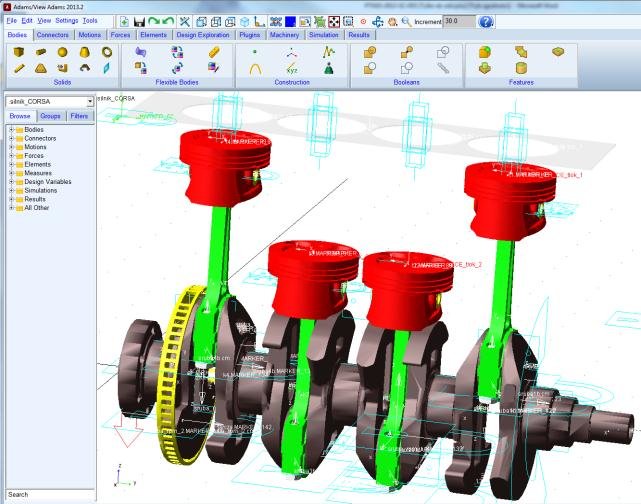Click the coordinate axes triad toolbar icon
The width and height of the screenshot is (641, 504).
[x=259, y=22]
